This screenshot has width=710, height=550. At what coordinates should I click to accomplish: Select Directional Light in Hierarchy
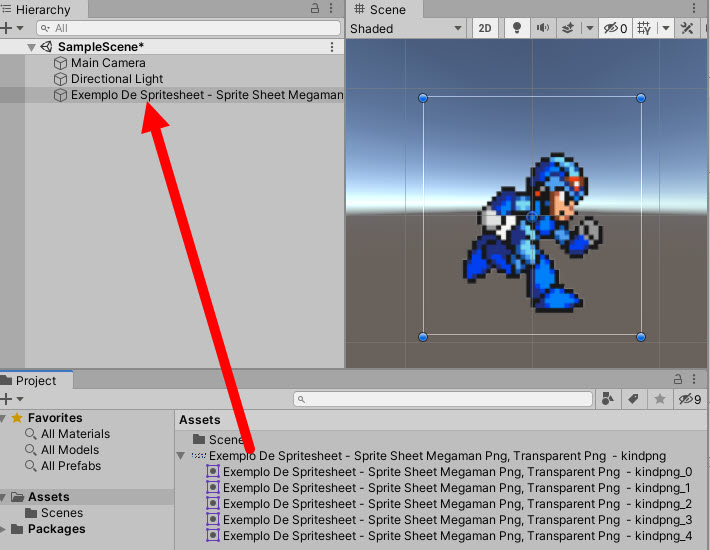point(117,79)
